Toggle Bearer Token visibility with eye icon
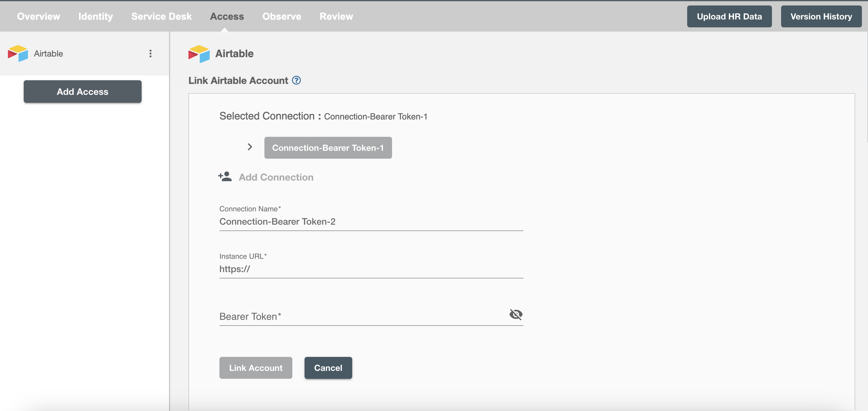This screenshot has height=411, width=868. click(x=515, y=314)
